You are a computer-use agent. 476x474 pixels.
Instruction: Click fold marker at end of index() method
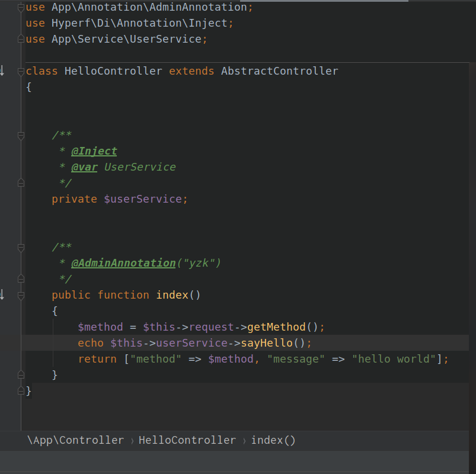pyautogui.click(x=21, y=374)
